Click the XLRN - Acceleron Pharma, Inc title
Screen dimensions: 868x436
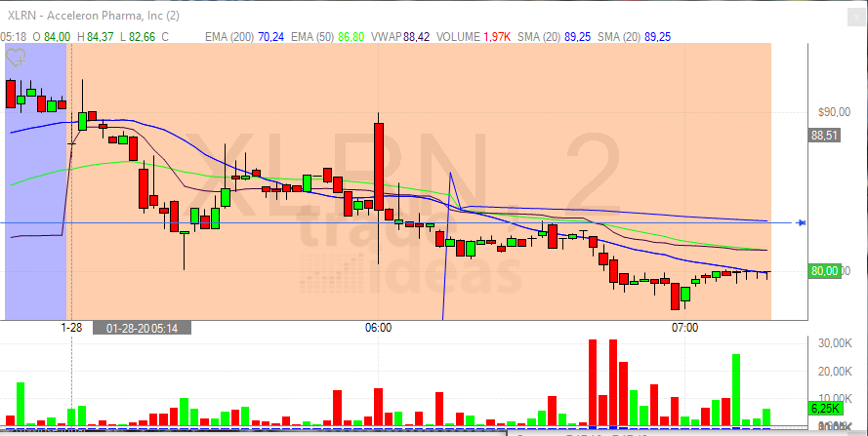click(x=94, y=16)
